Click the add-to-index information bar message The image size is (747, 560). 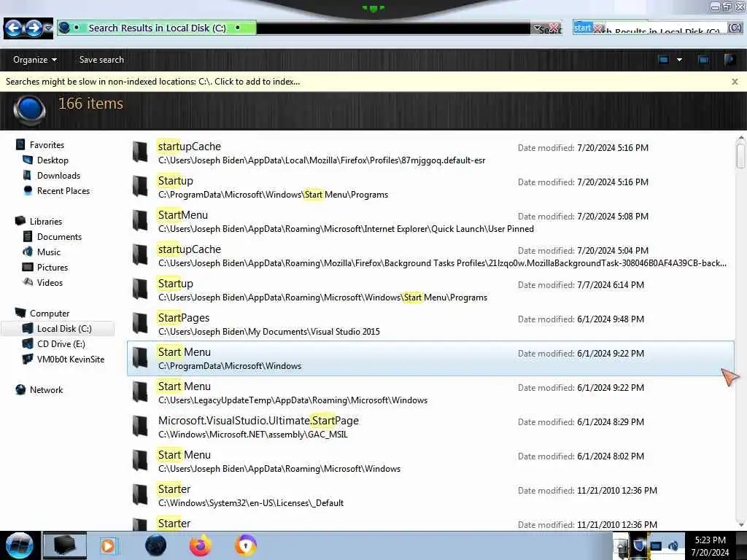[153, 82]
